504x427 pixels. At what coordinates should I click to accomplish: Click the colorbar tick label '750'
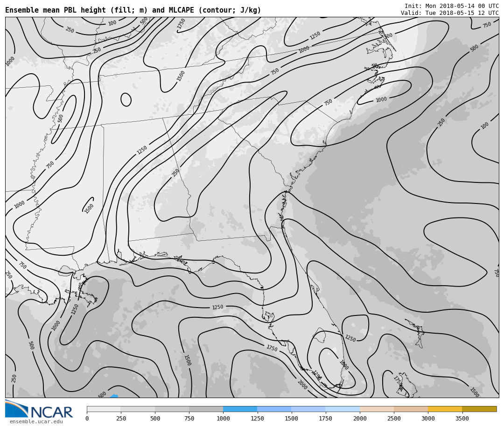[x=189, y=418]
